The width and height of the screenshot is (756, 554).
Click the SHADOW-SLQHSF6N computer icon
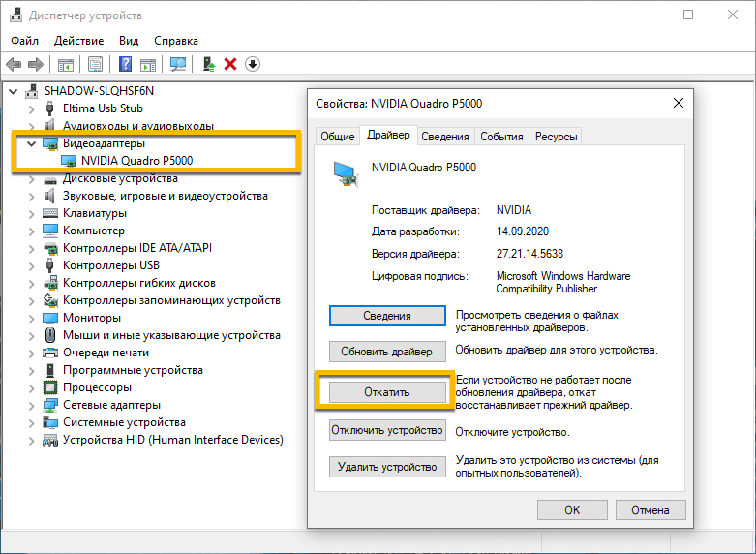click(x=32, y=91)
